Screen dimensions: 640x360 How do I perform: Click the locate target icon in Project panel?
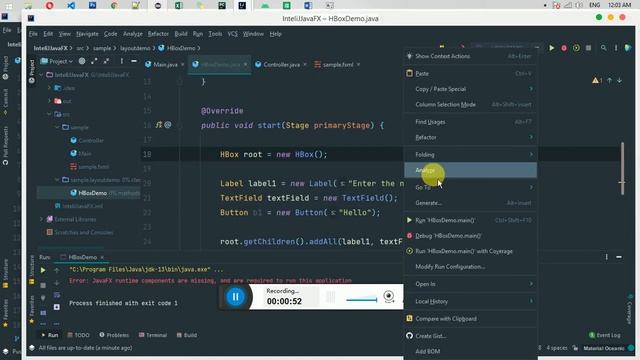click(82, 61)
